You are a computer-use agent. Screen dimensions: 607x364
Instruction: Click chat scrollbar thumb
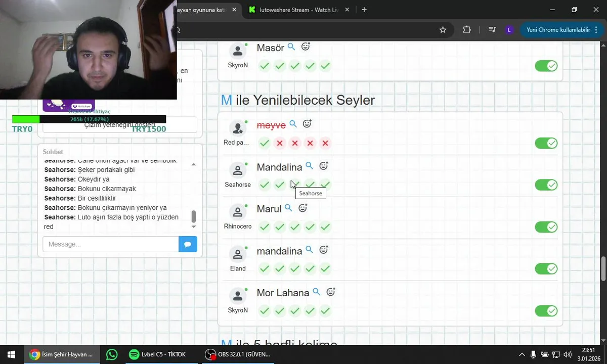(x=193, y=217)
